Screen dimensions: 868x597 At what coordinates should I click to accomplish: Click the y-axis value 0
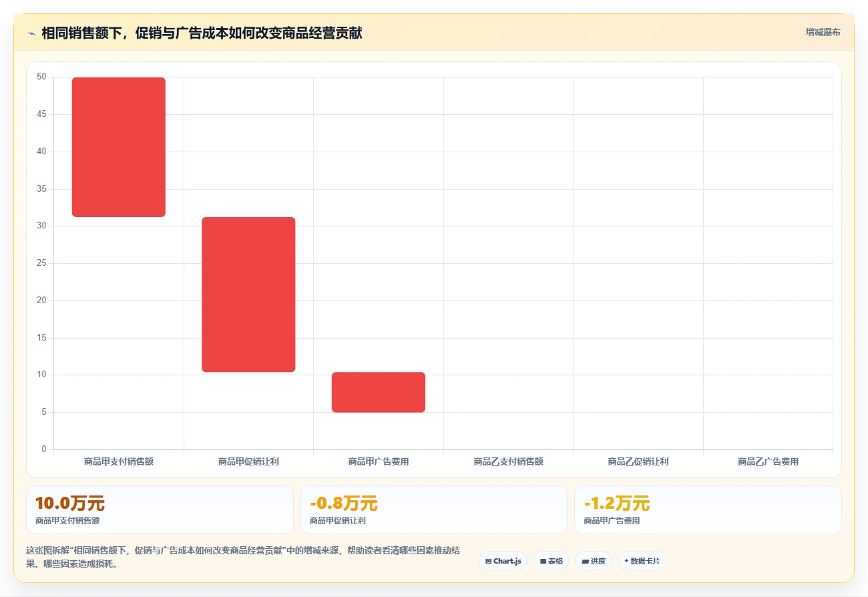point(44,449)
